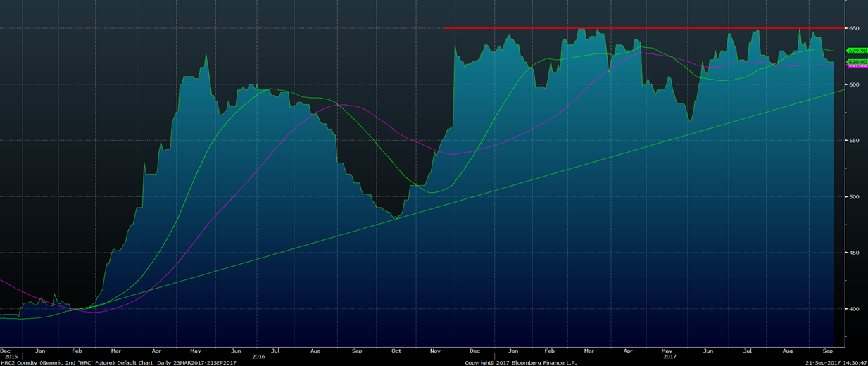Click the 450 label on the price axis

(x=854, y=253)
